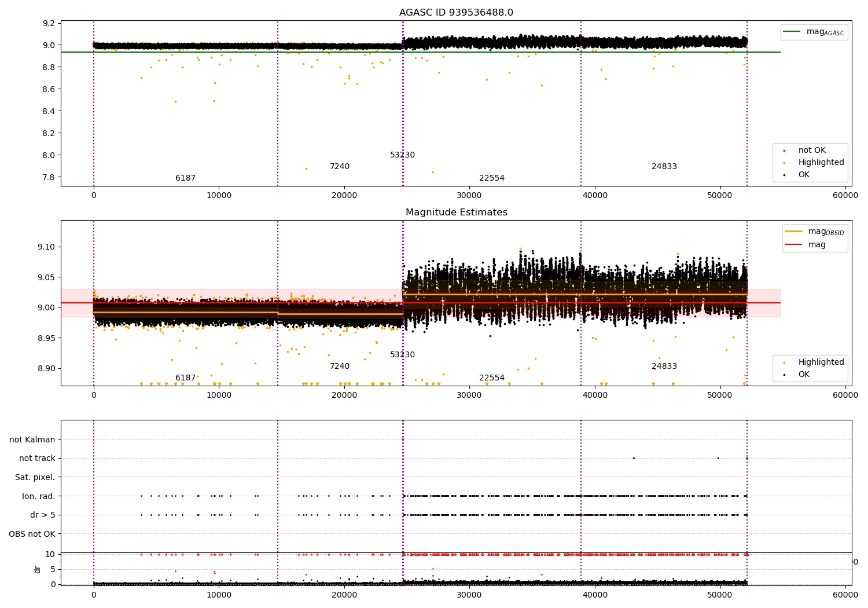
Task: Click obsid label 24833 in the top plot
Action: 664,167
